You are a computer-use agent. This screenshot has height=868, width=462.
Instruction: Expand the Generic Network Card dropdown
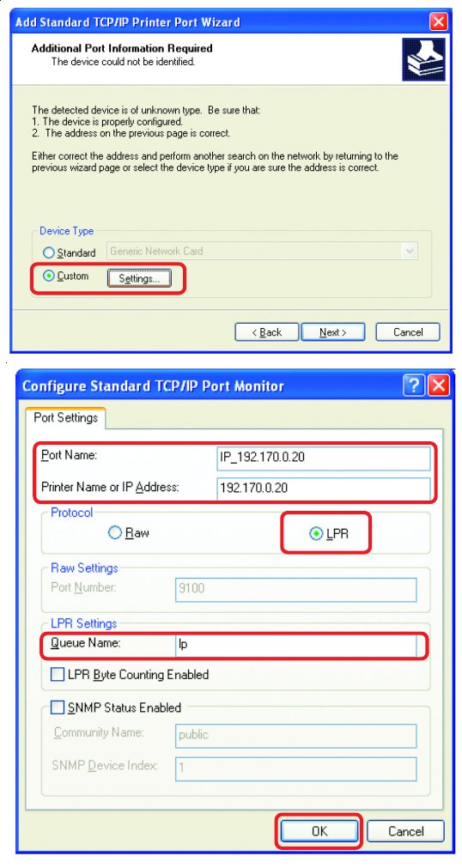[x=410, y=251]
